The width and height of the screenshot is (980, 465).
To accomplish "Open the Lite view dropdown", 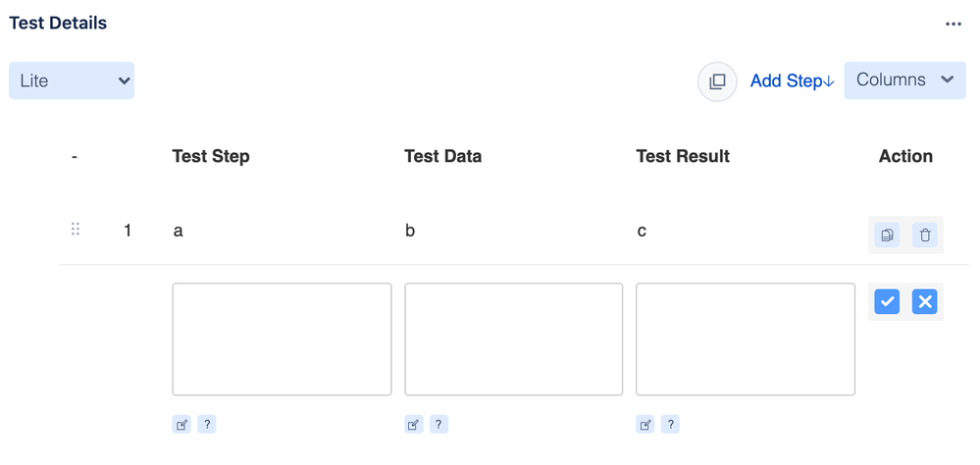I will pyautogui.click(x=72, y=80).
